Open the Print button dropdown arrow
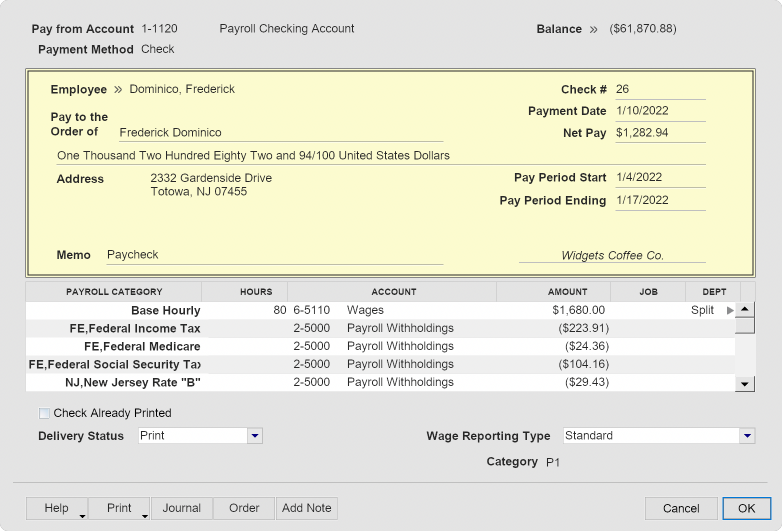The width and height of the screenshot is (782, 531). 144,515
